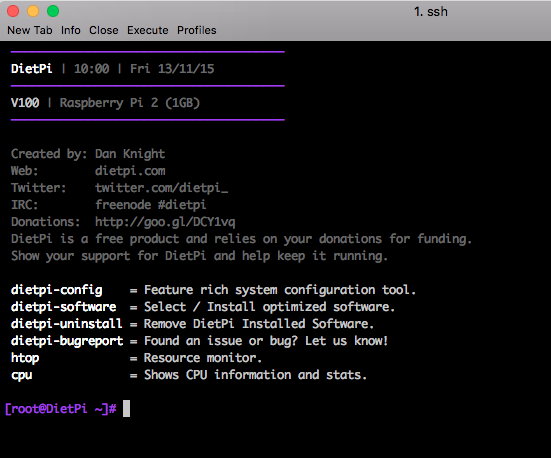
Task: Click the version 'V100' text
Action: coord(25,103)
